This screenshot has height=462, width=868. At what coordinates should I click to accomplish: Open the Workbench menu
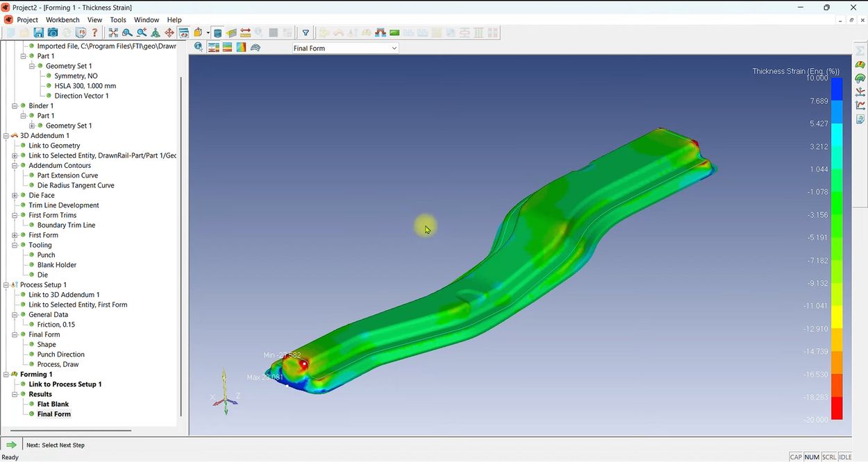(62, 20)
